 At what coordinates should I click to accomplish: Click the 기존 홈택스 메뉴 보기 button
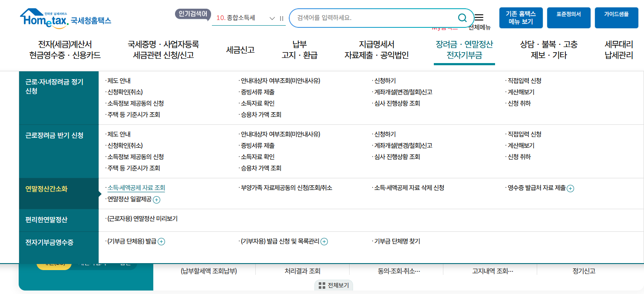(x=521, y=17)
